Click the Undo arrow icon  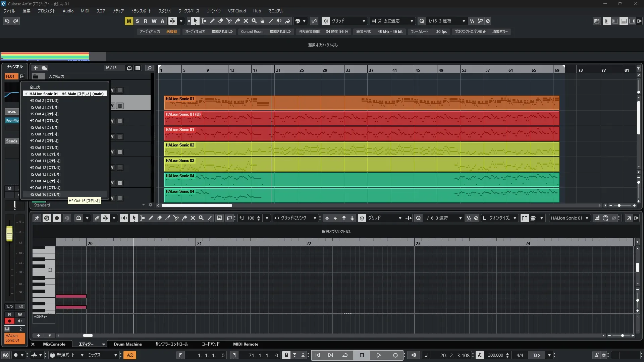click(7, 21)
